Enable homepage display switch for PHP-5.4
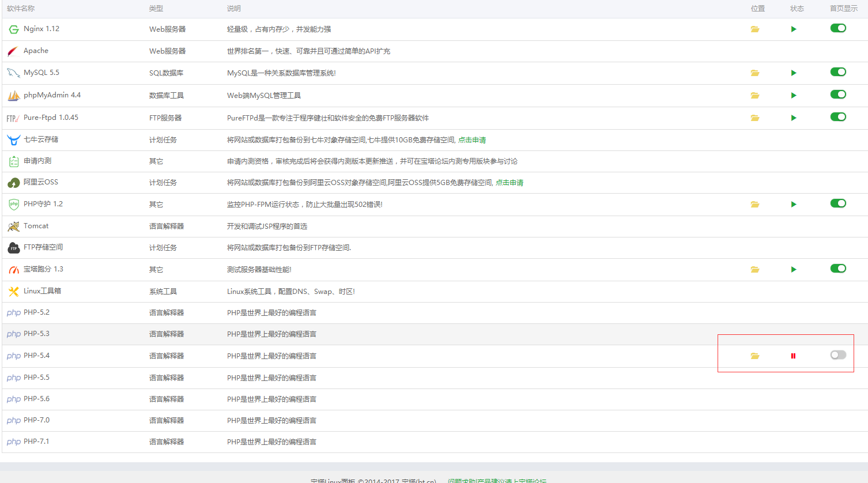 838,355
